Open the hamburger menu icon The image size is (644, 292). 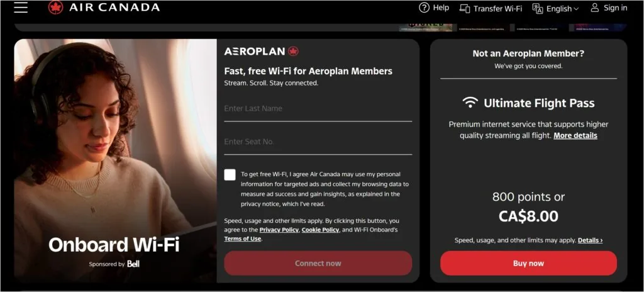[21, 8]
